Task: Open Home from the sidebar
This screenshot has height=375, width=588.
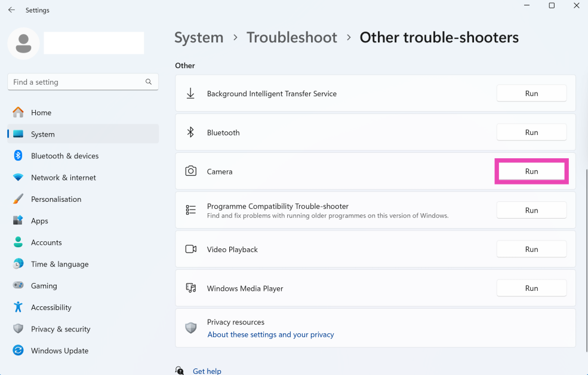Action: 41,112
